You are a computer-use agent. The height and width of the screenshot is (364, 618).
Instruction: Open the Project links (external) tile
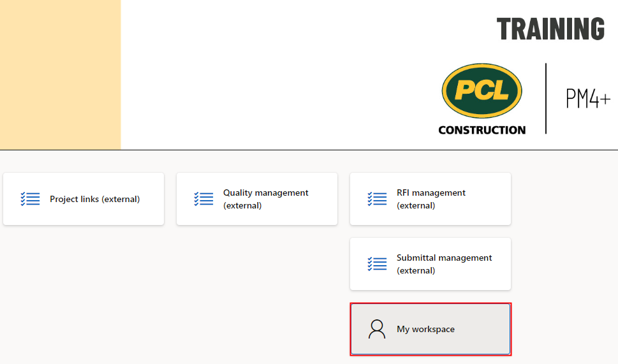[84, 199]
